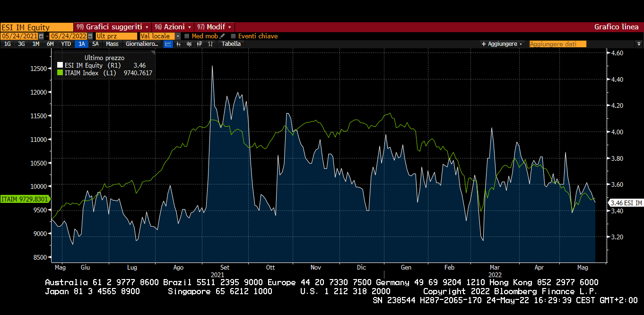Open the Azioni dropdown menu
The height and width of the screenshot is (315, 644).
174,27
